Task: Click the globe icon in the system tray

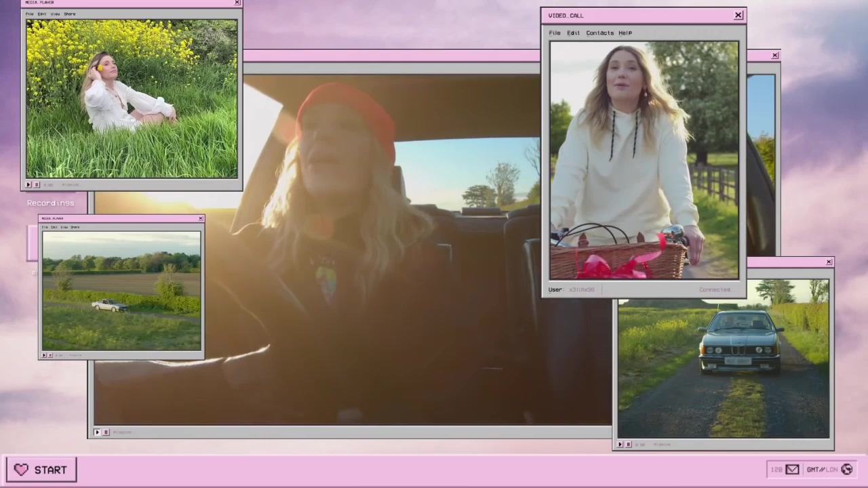Action: click(846, 469)
